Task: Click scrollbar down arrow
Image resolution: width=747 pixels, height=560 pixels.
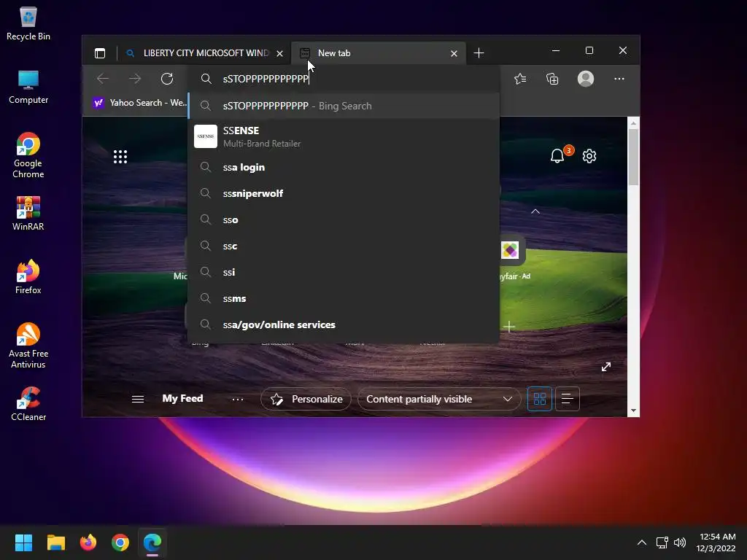Action: click(x=633, y=411)
